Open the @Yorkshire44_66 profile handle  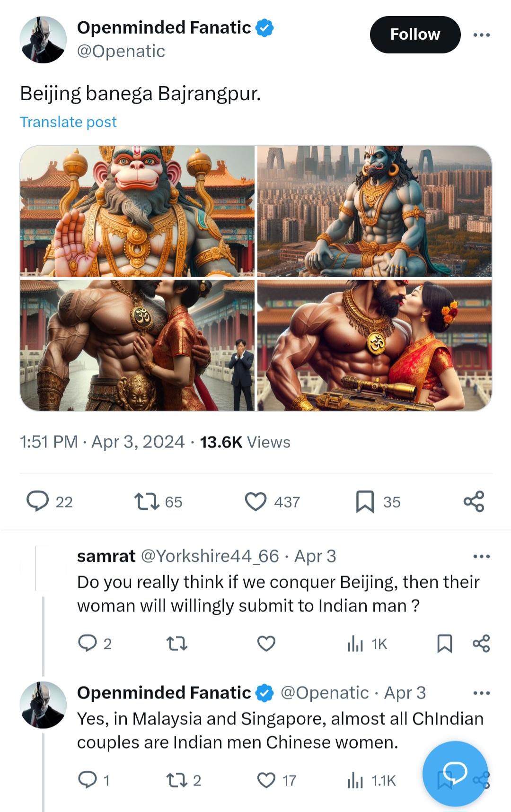click(210, 556)
